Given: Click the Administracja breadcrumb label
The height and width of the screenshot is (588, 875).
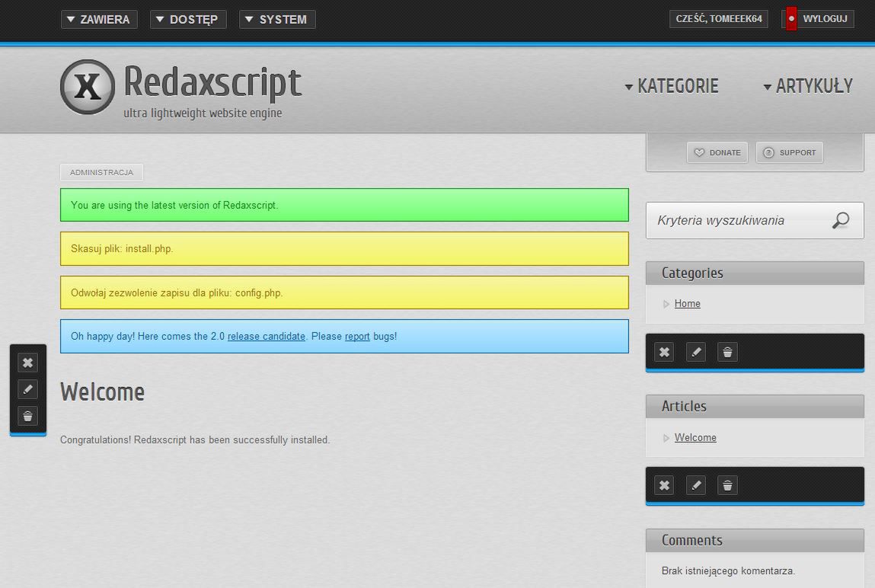Looking at the screenshot, I should (x=101, y=172).
